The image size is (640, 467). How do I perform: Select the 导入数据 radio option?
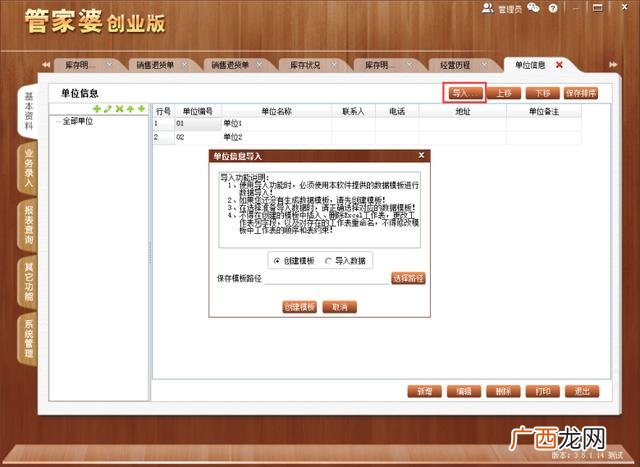click(x=328, y=261)
